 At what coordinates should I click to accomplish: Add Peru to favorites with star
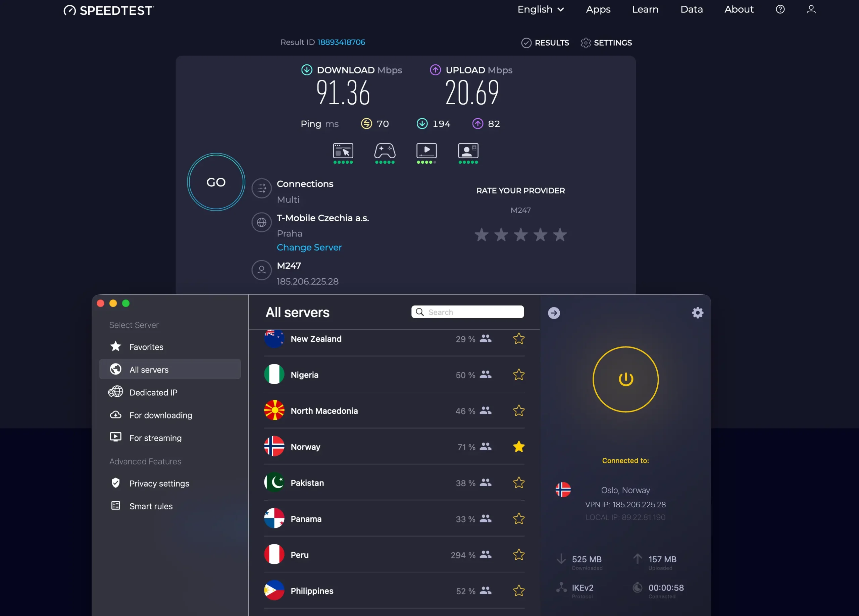518,555
